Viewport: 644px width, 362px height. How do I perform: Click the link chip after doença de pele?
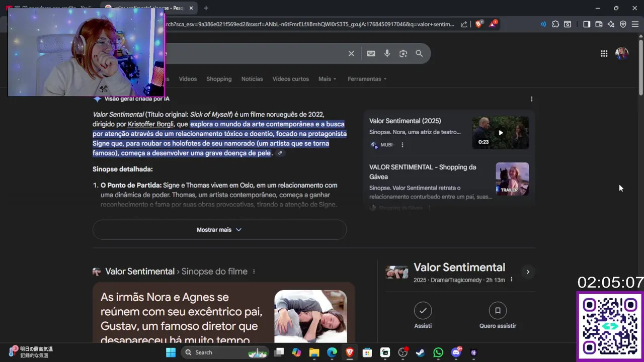coord(280,153)
